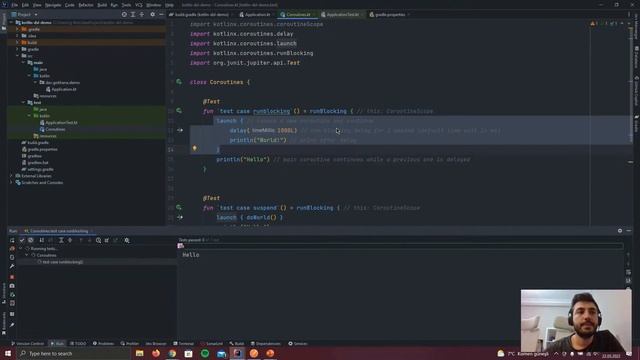
Task: Click Rerun failed tests icon in Run sidebar
Action: point(12,249)
